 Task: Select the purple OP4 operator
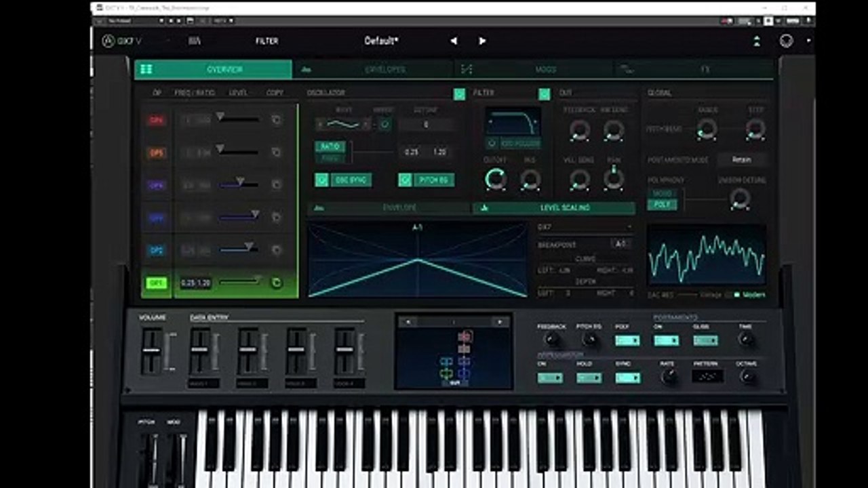pyautogui.click(x=157, y=184)
